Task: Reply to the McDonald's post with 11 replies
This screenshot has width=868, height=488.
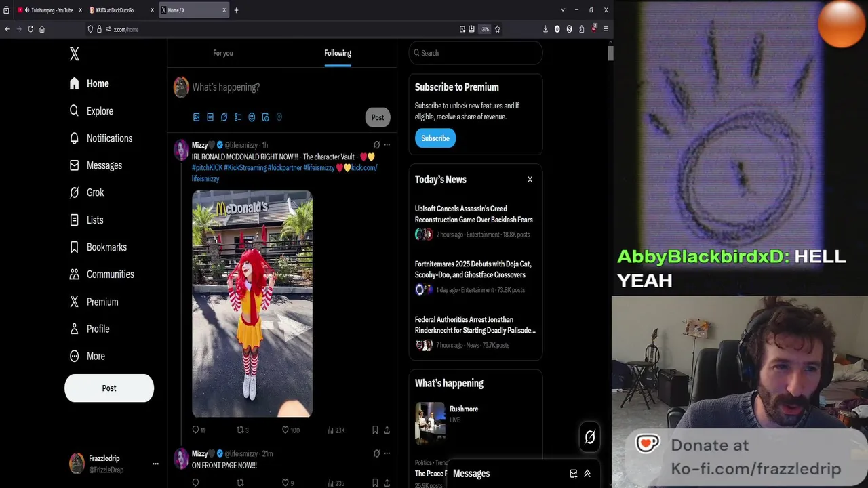Action: coord(198,430)
